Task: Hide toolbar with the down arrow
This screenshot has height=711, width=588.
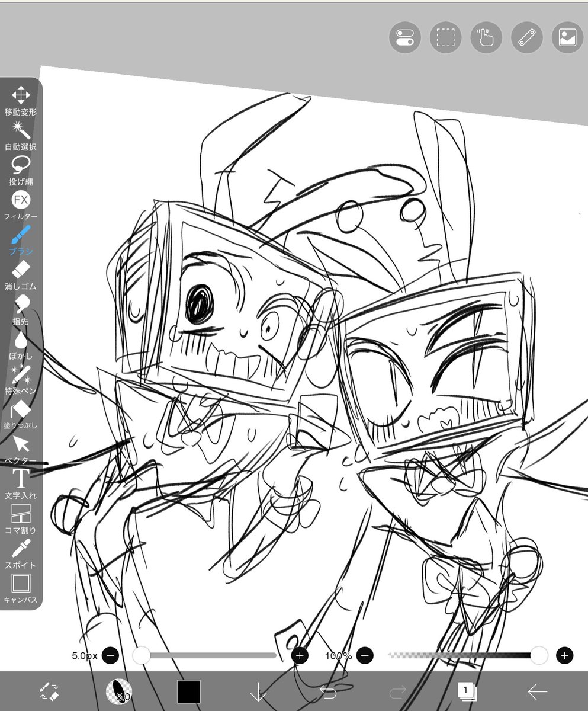Action: [258, 691]
